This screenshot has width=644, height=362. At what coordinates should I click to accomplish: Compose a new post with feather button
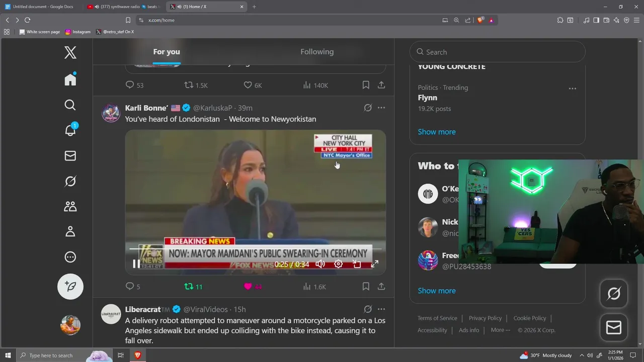(70, 287)
